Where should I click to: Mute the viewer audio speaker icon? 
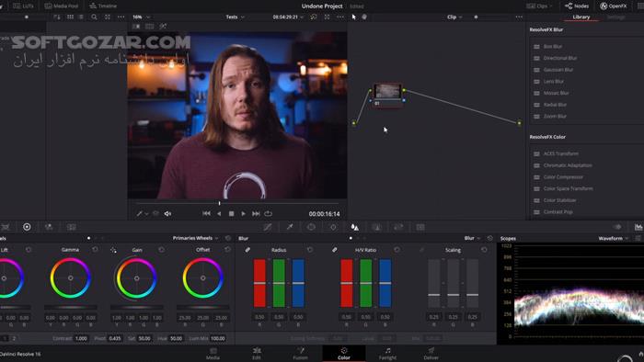click(x=167, y=213)
